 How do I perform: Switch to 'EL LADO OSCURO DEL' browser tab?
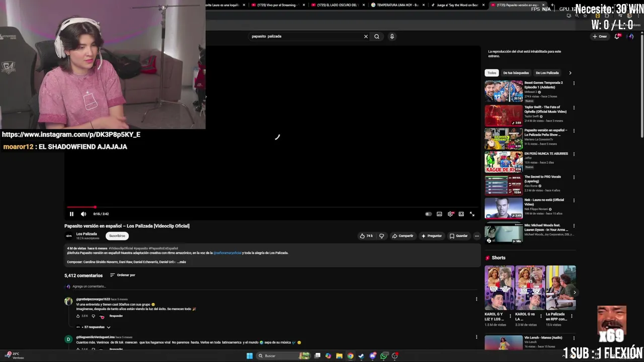click(x=338, y=5)
